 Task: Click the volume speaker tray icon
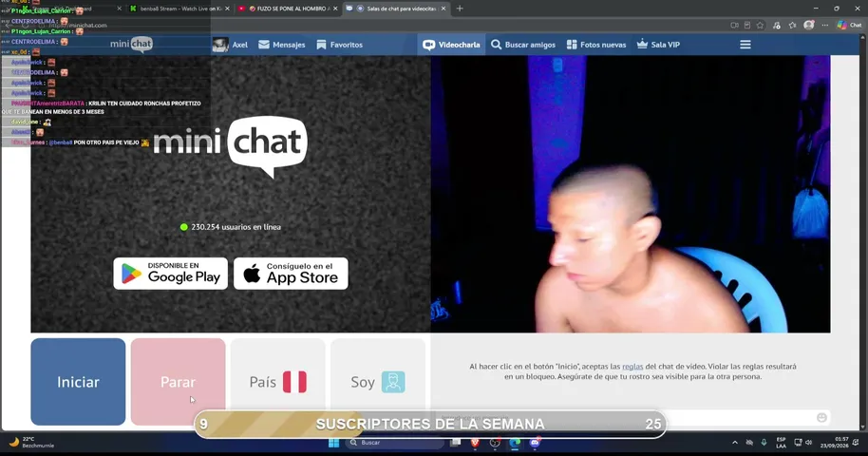[x=809, y=443]
